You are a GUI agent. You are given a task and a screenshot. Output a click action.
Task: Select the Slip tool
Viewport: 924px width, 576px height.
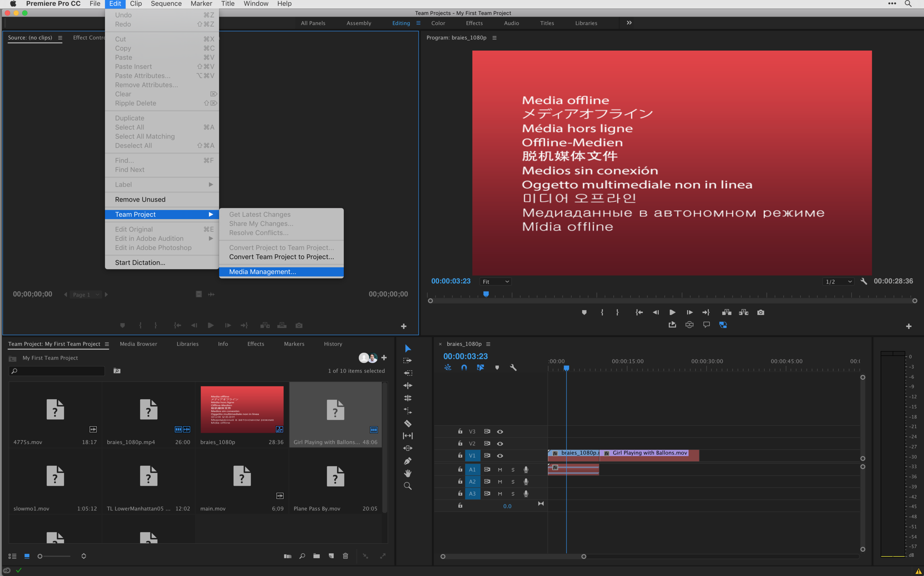coord(408,436)
